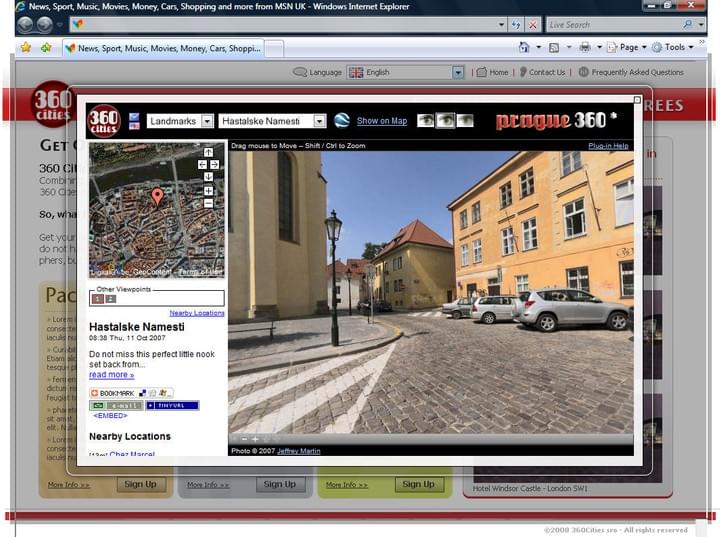Click the Plug-in Help link

pyautogui.click(x=608, y=146)
